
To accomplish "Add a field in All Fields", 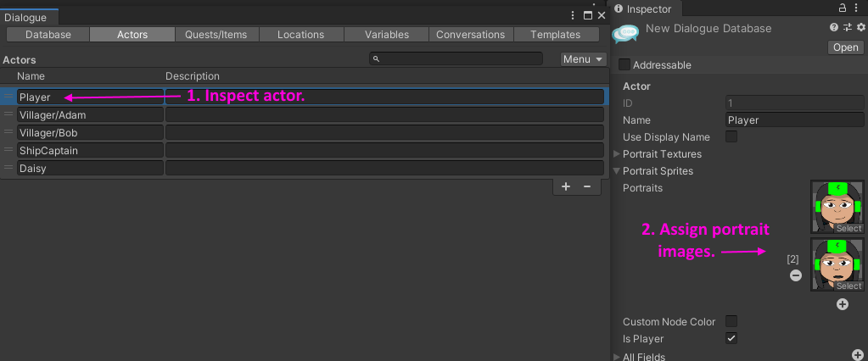I will 858,356.
